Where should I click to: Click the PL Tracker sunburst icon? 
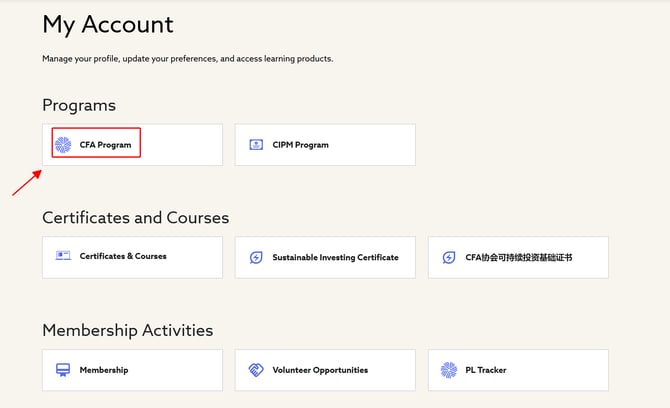click(x=448, y=370)
